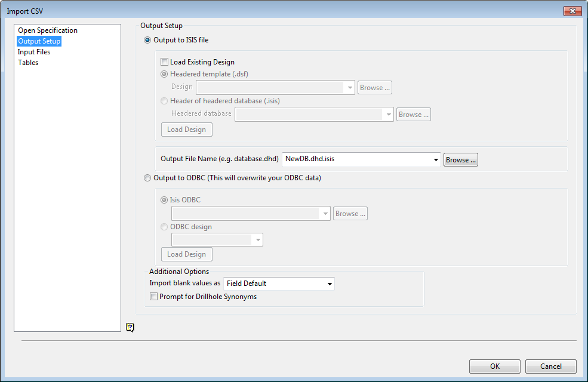Viewport: 588px width, 382px height.
Task: Select Output to ISIS file radio button
Action: pyautogui.click(x=147, y=40)
